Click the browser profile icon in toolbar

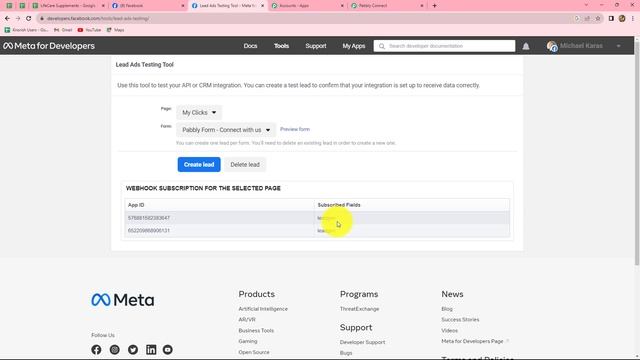click(x=622, y=18)
